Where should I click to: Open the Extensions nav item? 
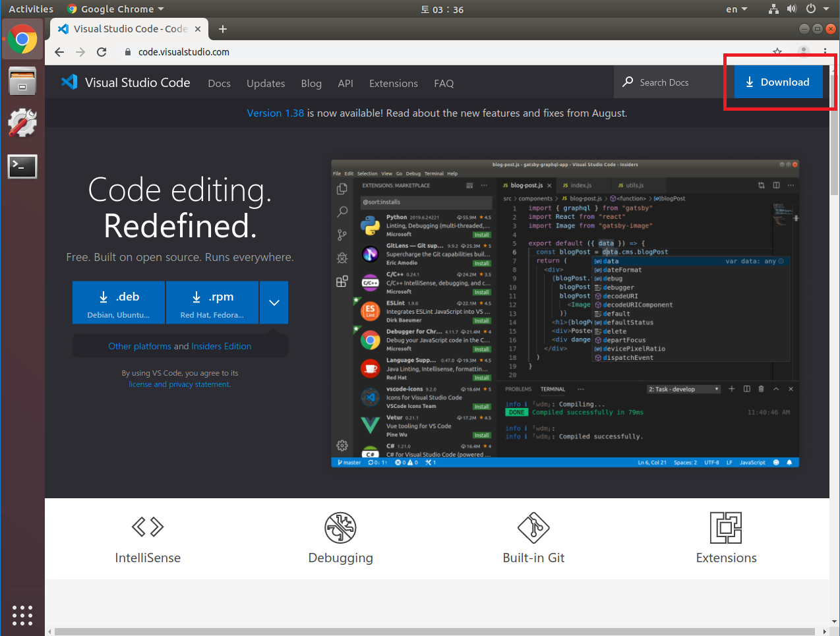pyautogui.click(x=394, y=83)
